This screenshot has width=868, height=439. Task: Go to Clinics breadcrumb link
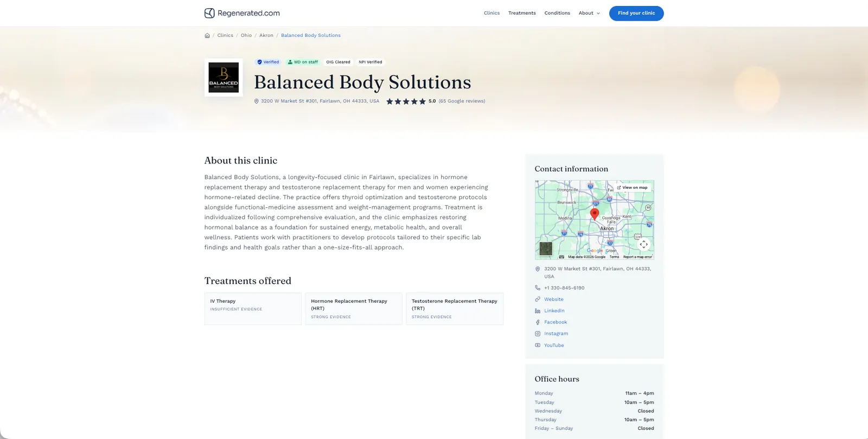point(225,35)
